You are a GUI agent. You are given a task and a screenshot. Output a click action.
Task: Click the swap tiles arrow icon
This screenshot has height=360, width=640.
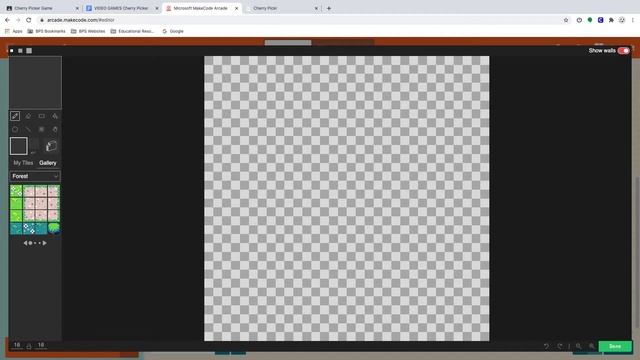[33, 153]
